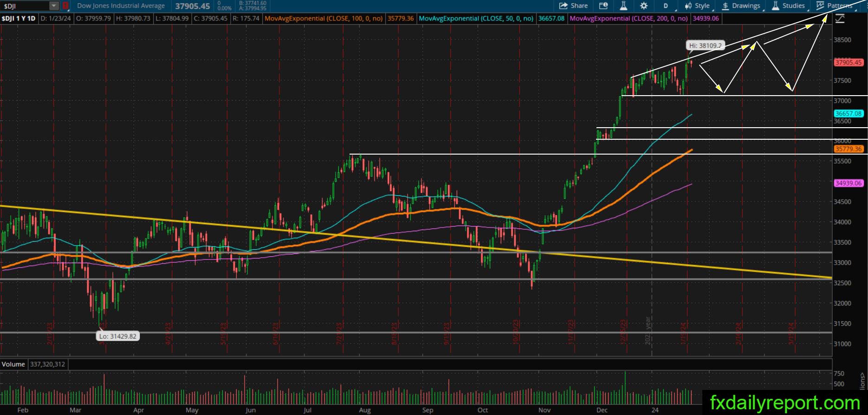Click the Feb label on the time axis
Image resolution: width=868 pixels, height=415 pixels.
(23, 410)
